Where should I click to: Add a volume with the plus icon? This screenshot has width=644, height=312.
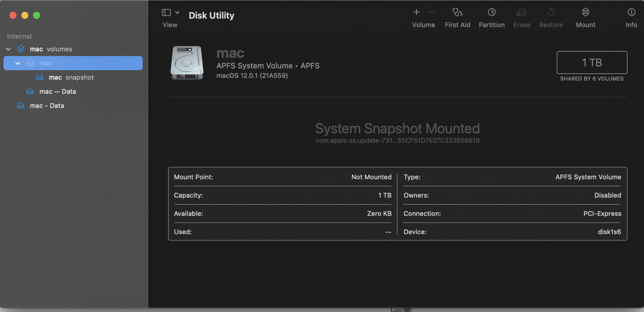(x=416, y=12)
